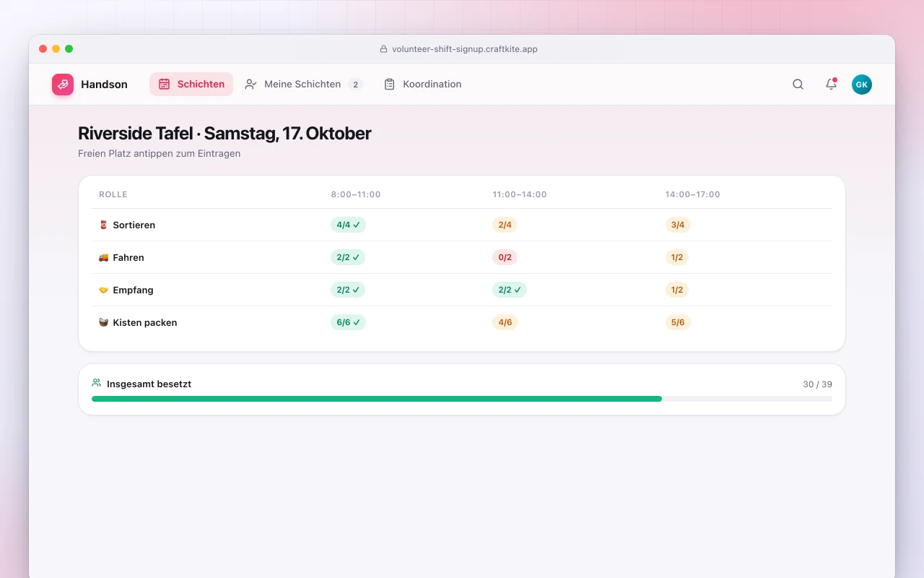Click the Empfang handshake emoji icon
Screen dimensions: 924x578
click(103, 290)
